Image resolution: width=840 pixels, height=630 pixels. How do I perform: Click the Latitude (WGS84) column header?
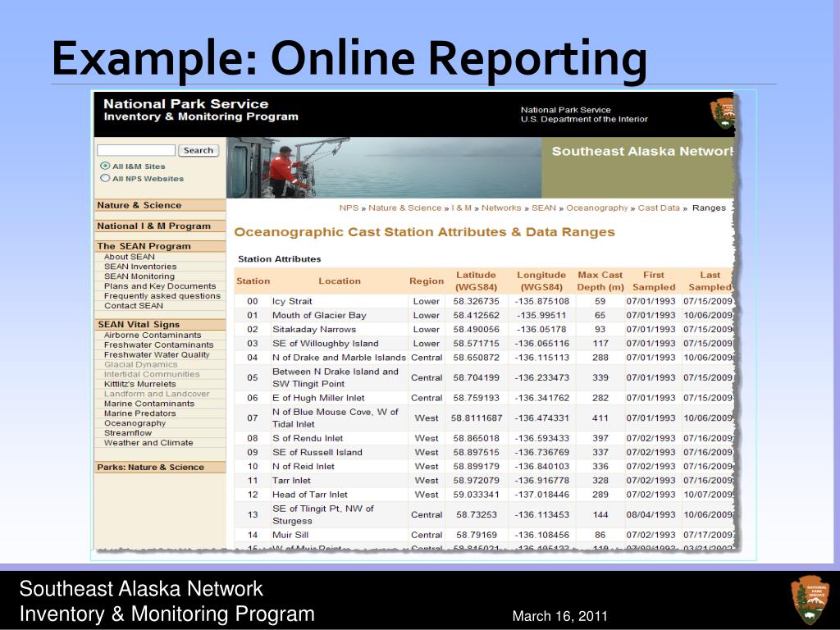point(477,281)
